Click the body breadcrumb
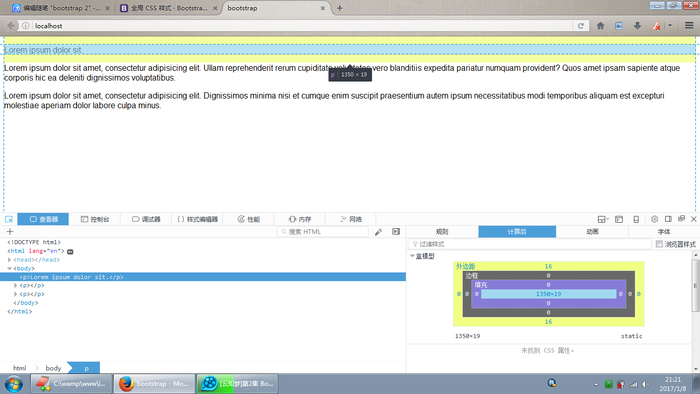700x394 pixels. pyautogui.click(x=53, y=368)
